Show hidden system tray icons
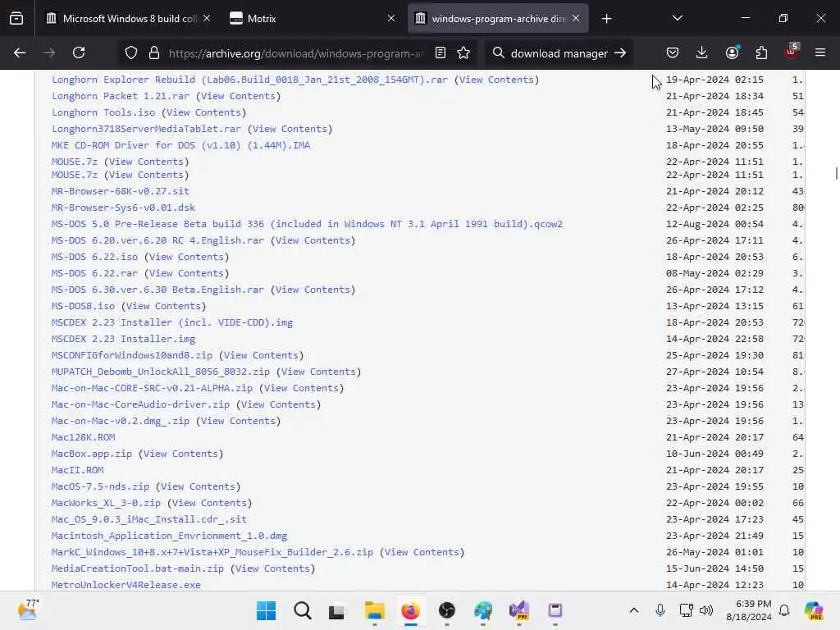Viewport: 840px width, 630px height. click(634, 610)
